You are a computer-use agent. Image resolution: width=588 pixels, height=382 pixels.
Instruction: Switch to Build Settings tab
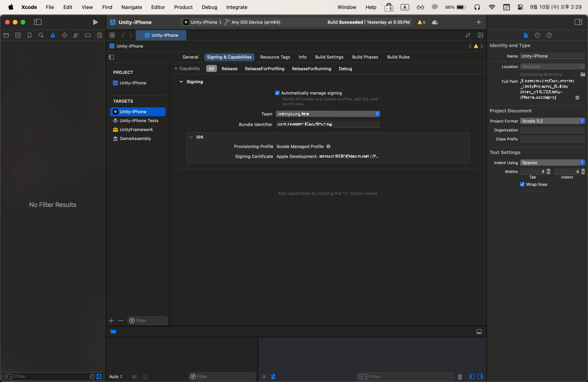coord(329,57)
